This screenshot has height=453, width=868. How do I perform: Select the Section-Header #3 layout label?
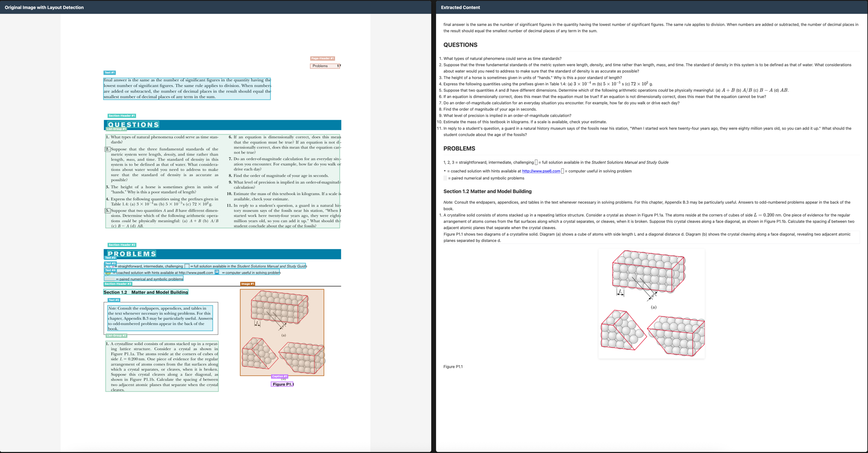[118, 284]
